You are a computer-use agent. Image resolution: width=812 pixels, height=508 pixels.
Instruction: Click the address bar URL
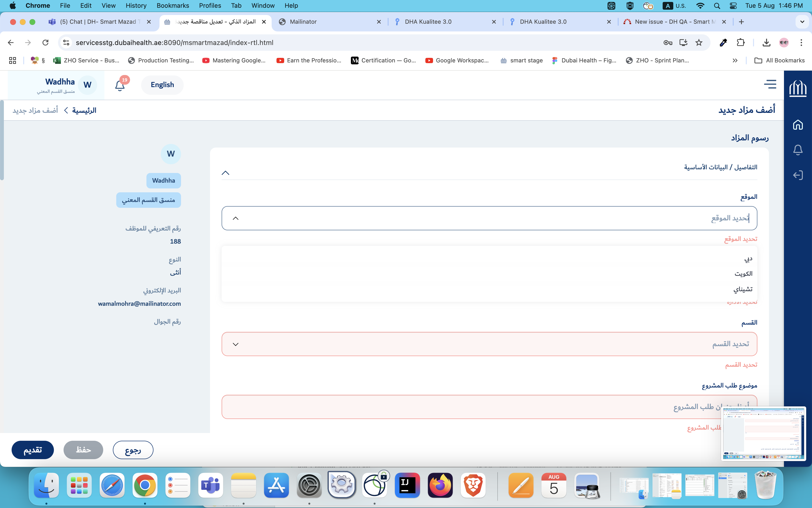tap(174, 43)
